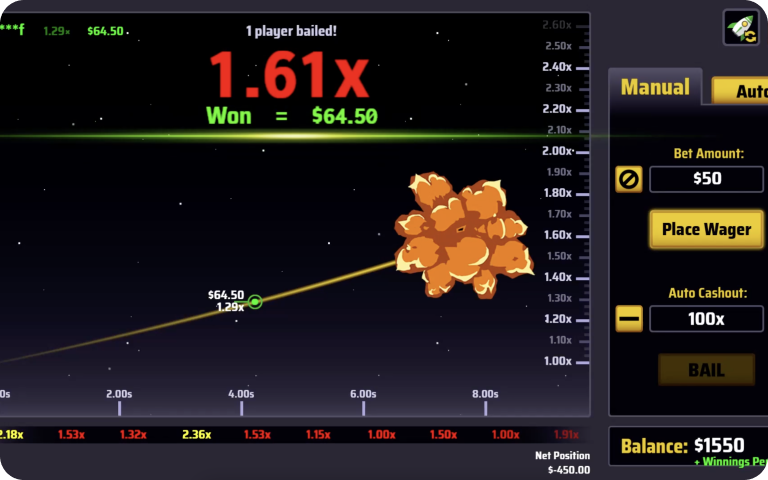Click the 1.15x result in history bar

(x=318, y=434)
